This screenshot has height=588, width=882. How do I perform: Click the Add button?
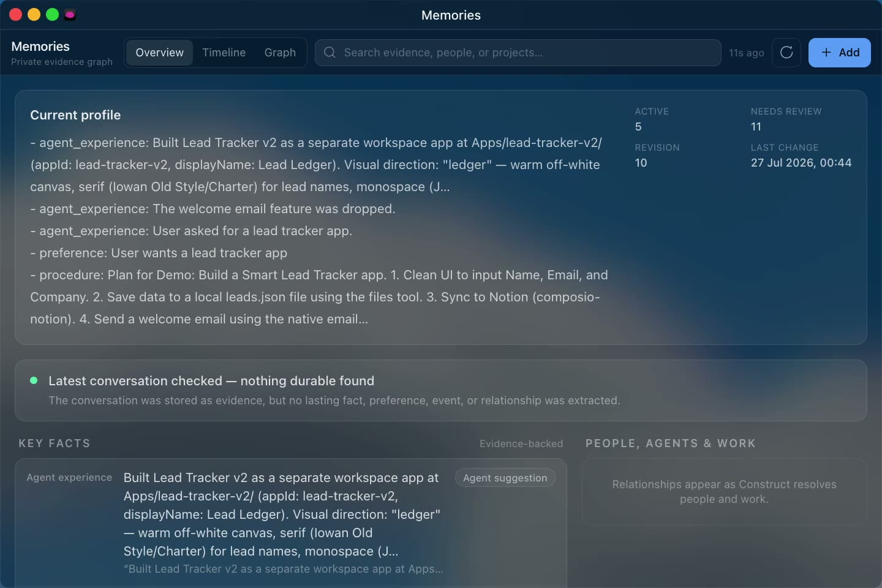tap(840, 53)
